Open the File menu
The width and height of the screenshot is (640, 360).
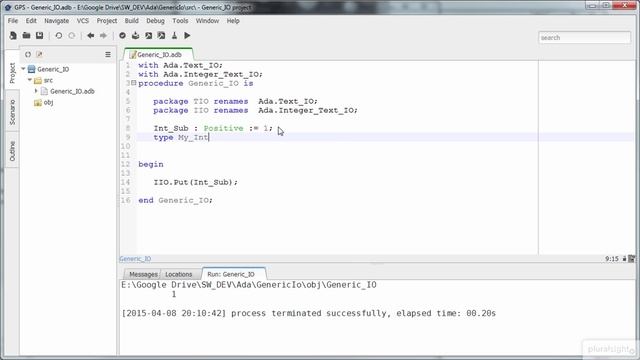coord(13,21)
